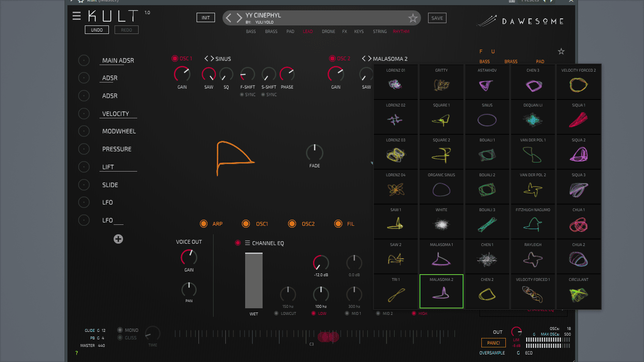Select the MAIN ADSR modulator
Screen dimensions: 644x362
tap(118, 60)
